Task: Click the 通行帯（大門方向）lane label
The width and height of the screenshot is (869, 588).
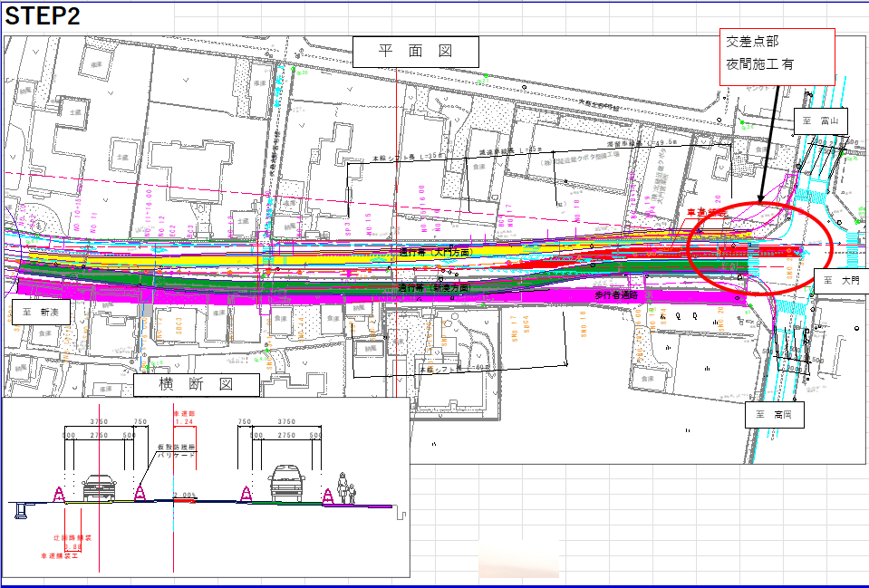Action: coord(437,252)
